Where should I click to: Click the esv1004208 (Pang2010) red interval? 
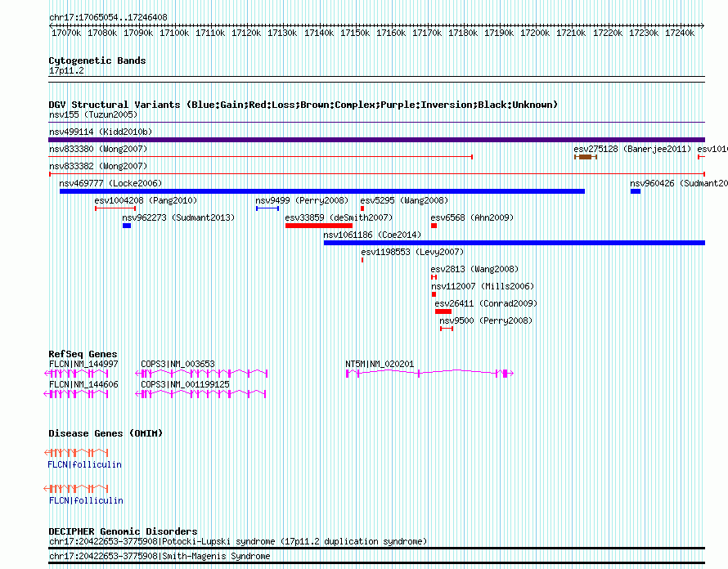coord(115,208)
